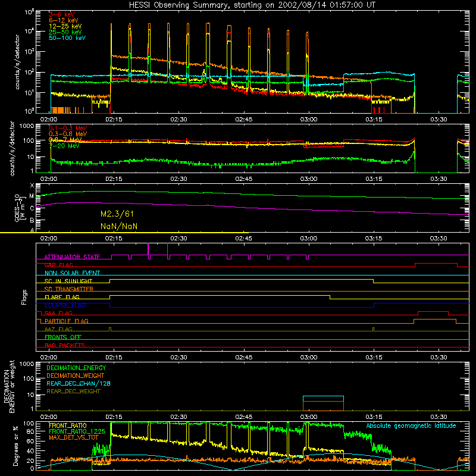The image size is (476, 476).
Task: Click the 03:30 tick under the decimation panel
Action: tap(439, 417)
